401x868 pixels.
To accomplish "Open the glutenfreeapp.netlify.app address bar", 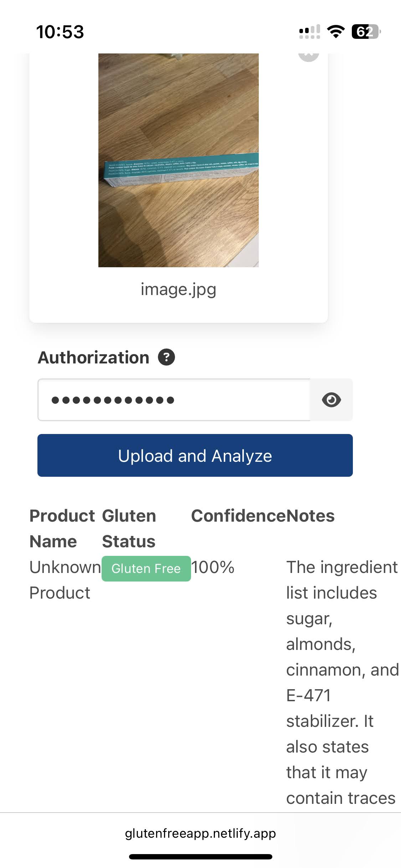I will 200,834.
